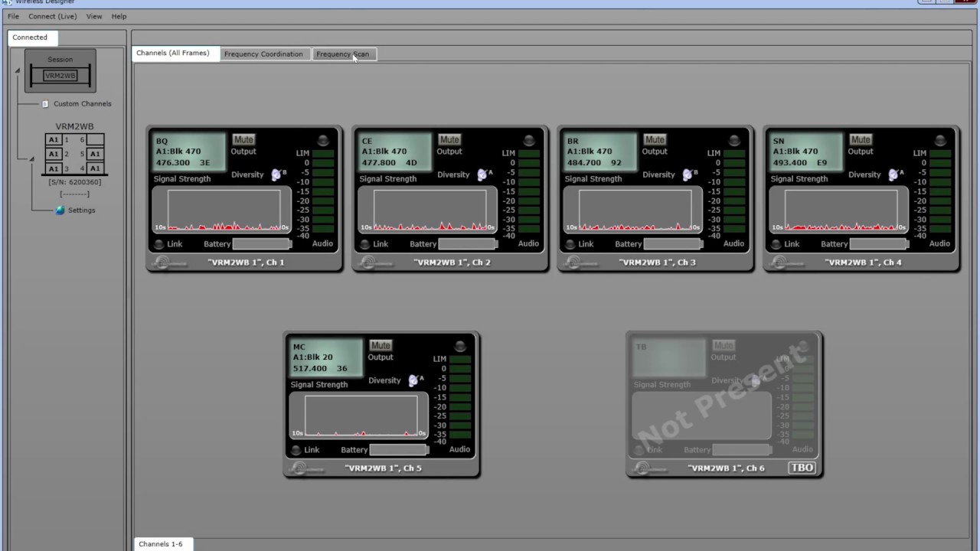This screenshot has width=980, height=551.
Task: Click the TBO badge on Ch 6
Action: 802,468
